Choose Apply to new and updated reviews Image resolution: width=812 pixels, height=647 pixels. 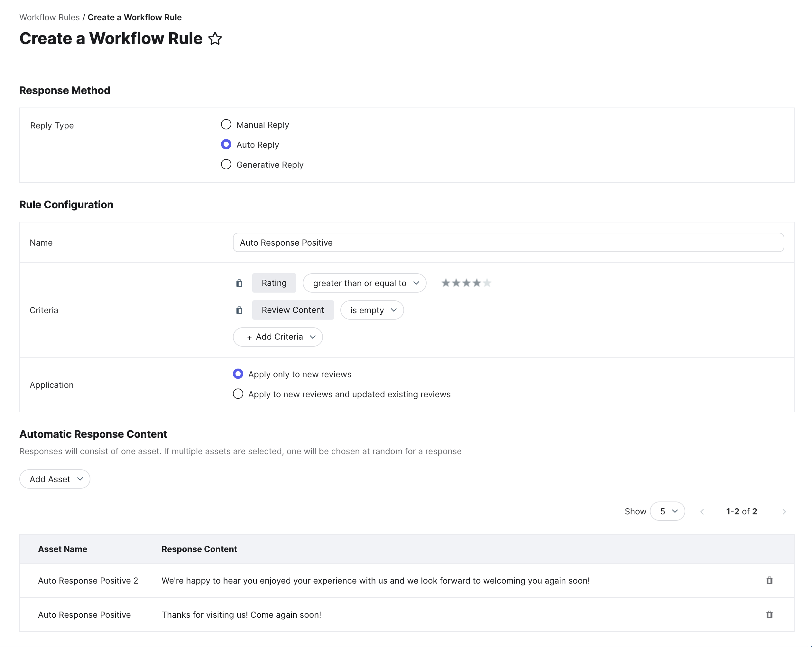[x=238, y=394]
